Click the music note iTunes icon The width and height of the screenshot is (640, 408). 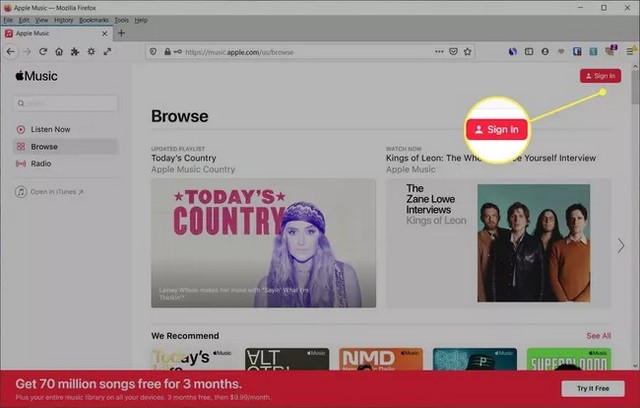21,191
